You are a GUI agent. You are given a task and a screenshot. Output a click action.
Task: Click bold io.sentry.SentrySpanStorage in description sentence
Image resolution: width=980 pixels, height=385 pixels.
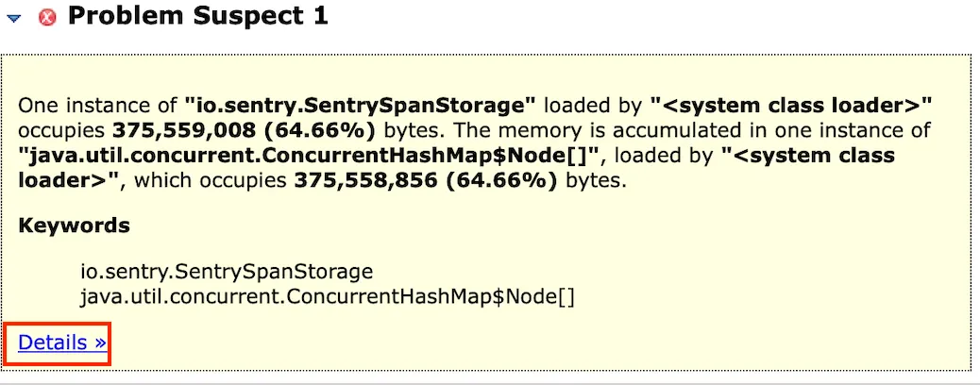pyautogui.click(x=361, y=104)
